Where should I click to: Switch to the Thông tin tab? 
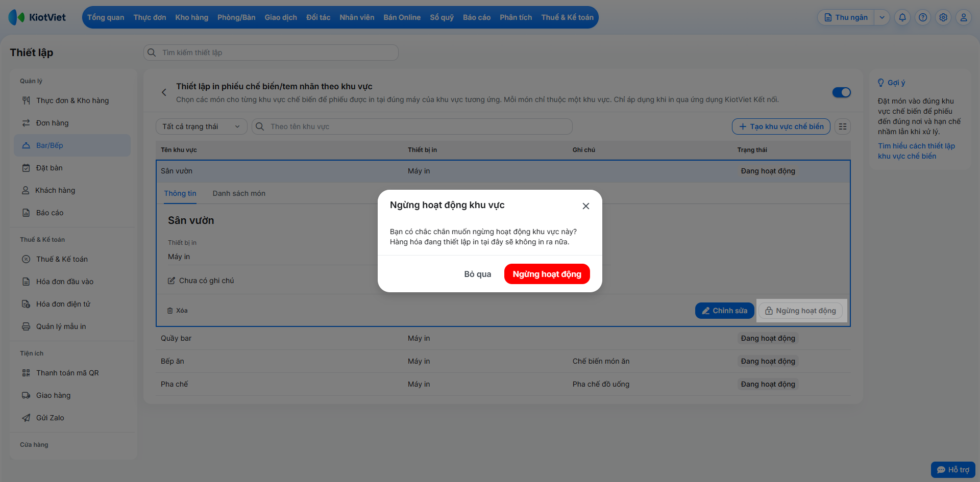click(x=180, y=193)
